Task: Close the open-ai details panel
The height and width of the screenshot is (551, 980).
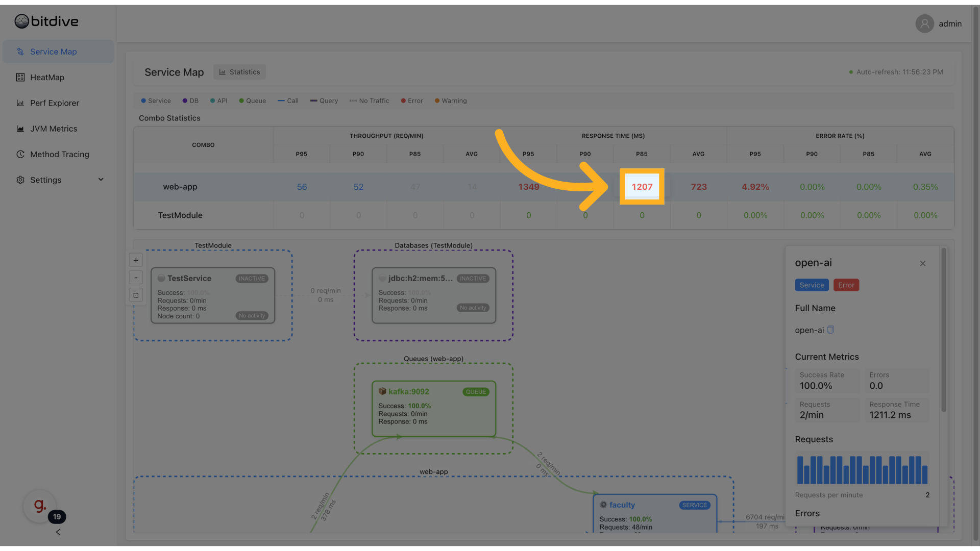Action: tap(923, 263)
